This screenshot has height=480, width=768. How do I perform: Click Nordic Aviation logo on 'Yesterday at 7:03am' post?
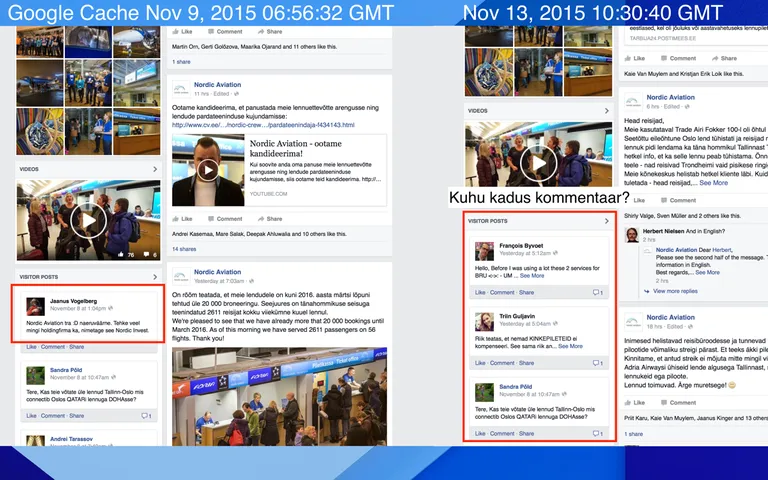coord(181,276)
